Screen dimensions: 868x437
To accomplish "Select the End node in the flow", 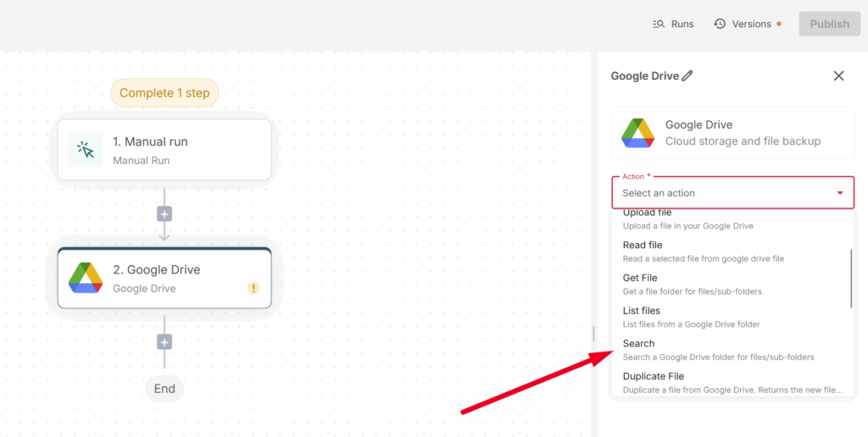I will click(x=164, y=389).
